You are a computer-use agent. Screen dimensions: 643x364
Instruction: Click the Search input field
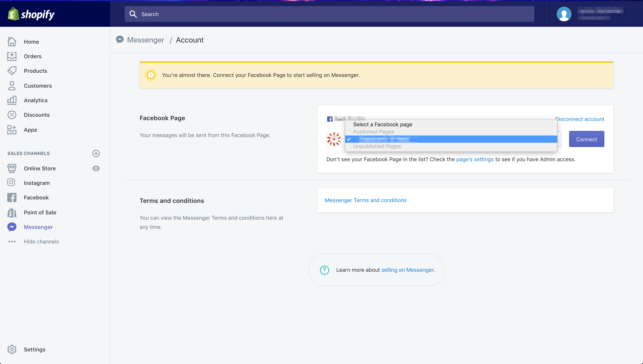[329, 14]
